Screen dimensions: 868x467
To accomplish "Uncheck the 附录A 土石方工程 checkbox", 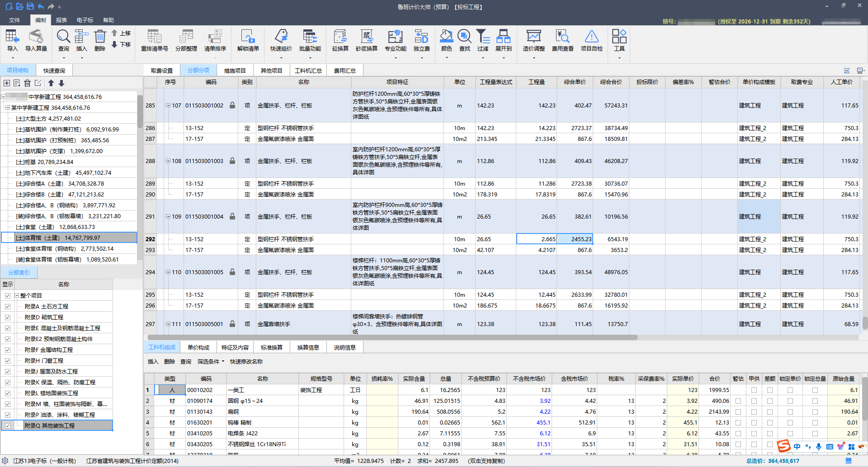I will click(x=8, y=307).
